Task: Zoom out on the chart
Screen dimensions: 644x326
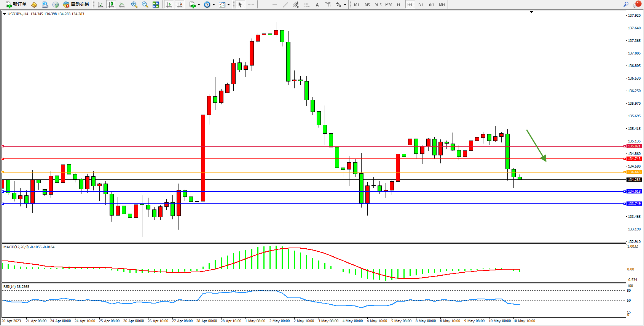Action: click(x=145, y=5)
